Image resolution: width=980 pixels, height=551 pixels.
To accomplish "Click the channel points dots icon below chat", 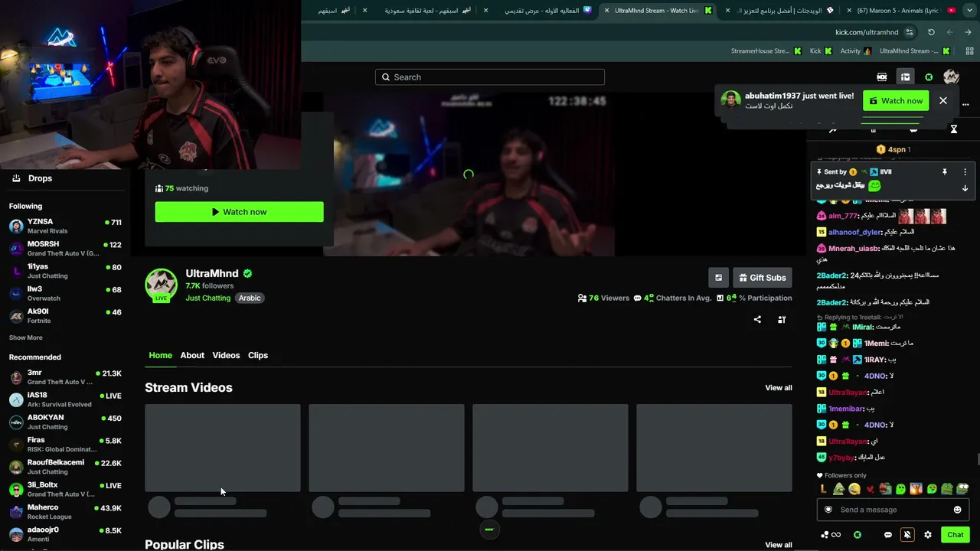I will (x=825, y=535).
